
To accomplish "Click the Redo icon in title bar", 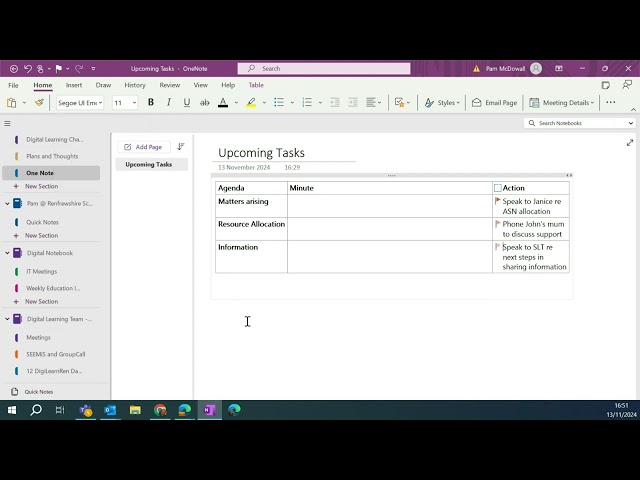I will coord(79,69).
